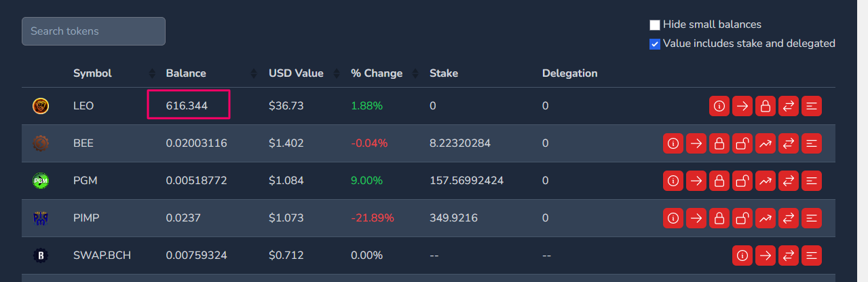Sort by % Change column header
The width and height of the screenshot is (868, 282).
(x=377, y=73)
